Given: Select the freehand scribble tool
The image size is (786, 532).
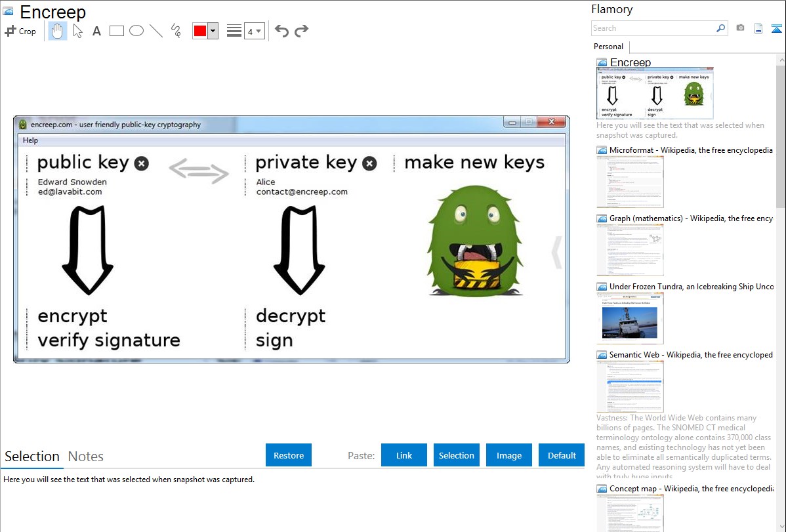Looking at the screenshot, I should [x=176, y=31].
